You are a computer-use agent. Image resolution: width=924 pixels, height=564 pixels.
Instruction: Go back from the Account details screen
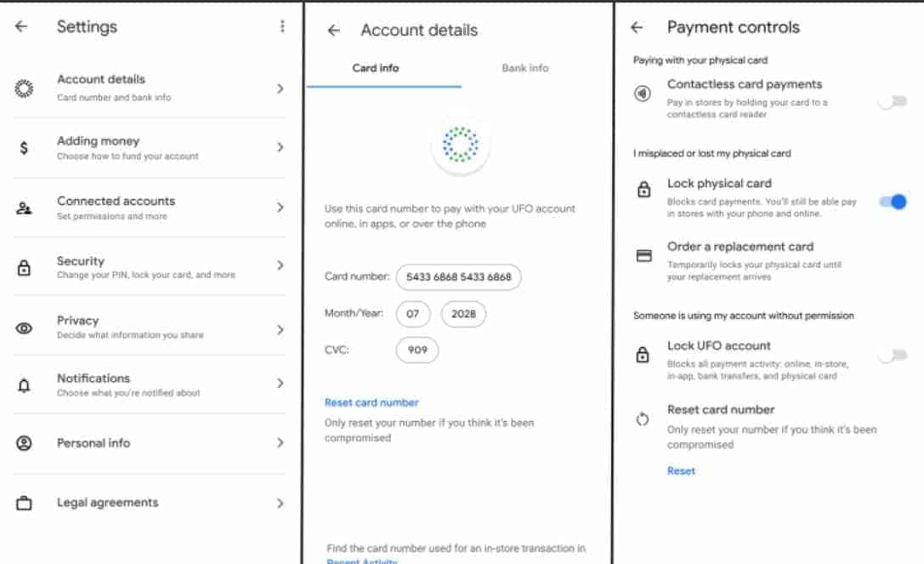pyautogui.click(x=334, y=30)
